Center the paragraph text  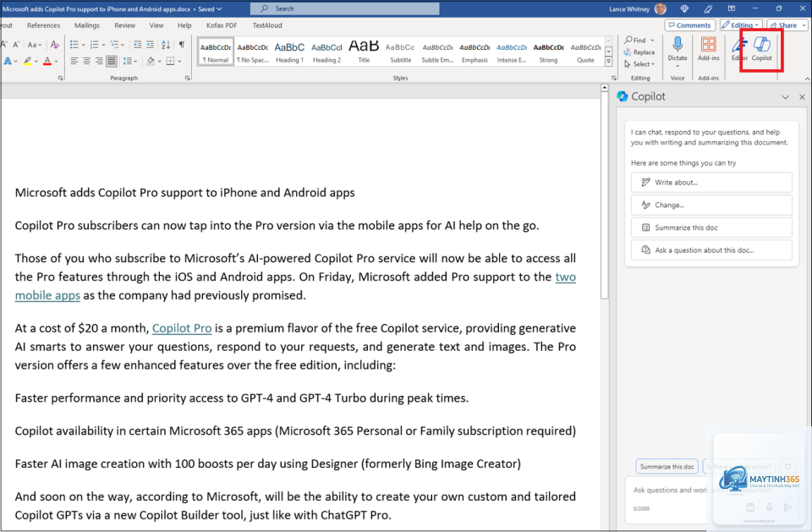(86, 61)
